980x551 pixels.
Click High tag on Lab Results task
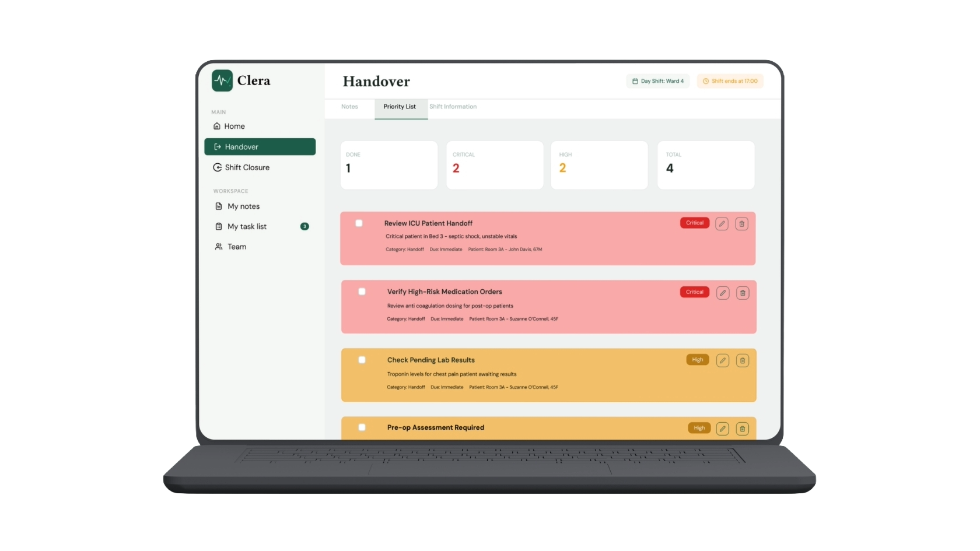[x=698, y=360]
